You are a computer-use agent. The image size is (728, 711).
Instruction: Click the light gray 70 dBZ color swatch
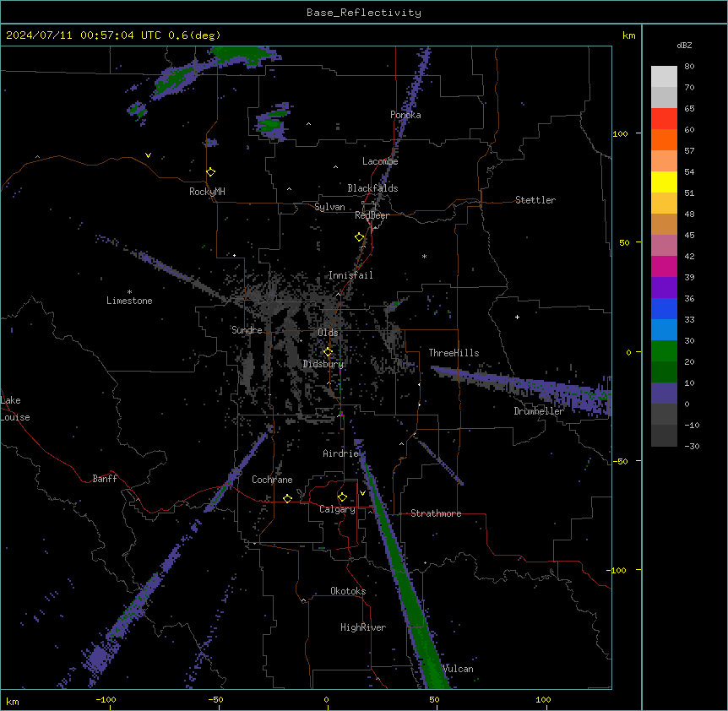[664, 77]
